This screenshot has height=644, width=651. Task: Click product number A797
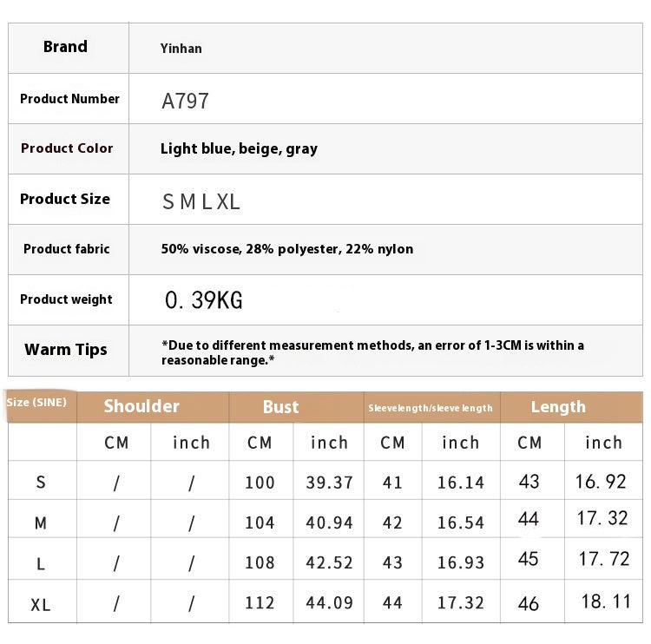point(185,101)
